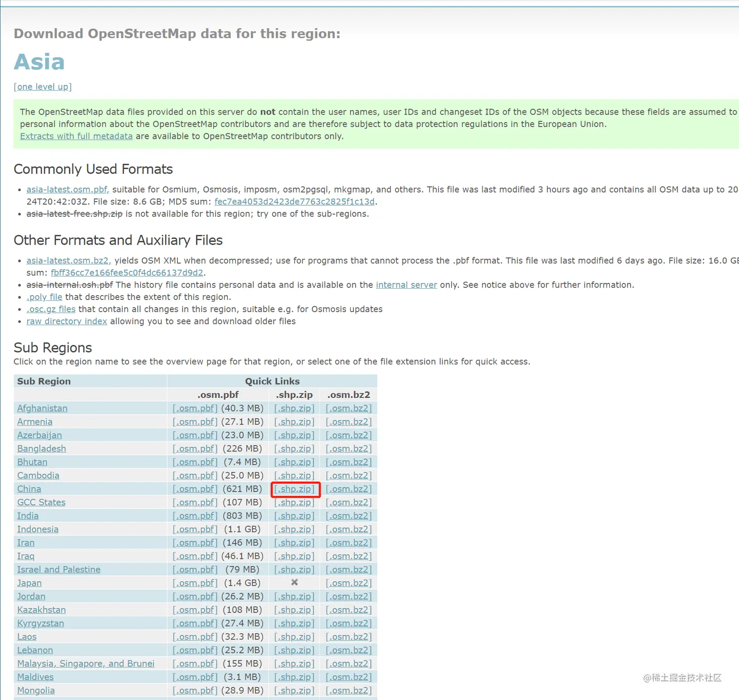The height and width of the screenshot is (700, 739).
Task: Open the Indonesia sub region page
Action: (38, 529)
